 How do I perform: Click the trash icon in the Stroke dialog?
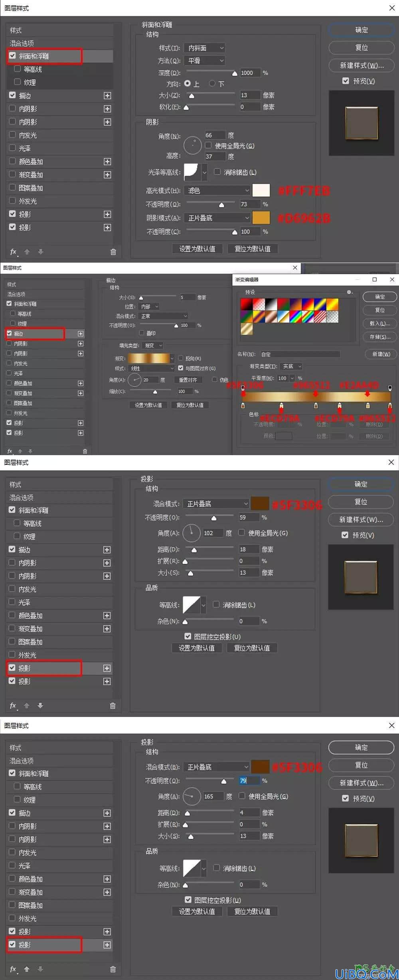[85, 451]
